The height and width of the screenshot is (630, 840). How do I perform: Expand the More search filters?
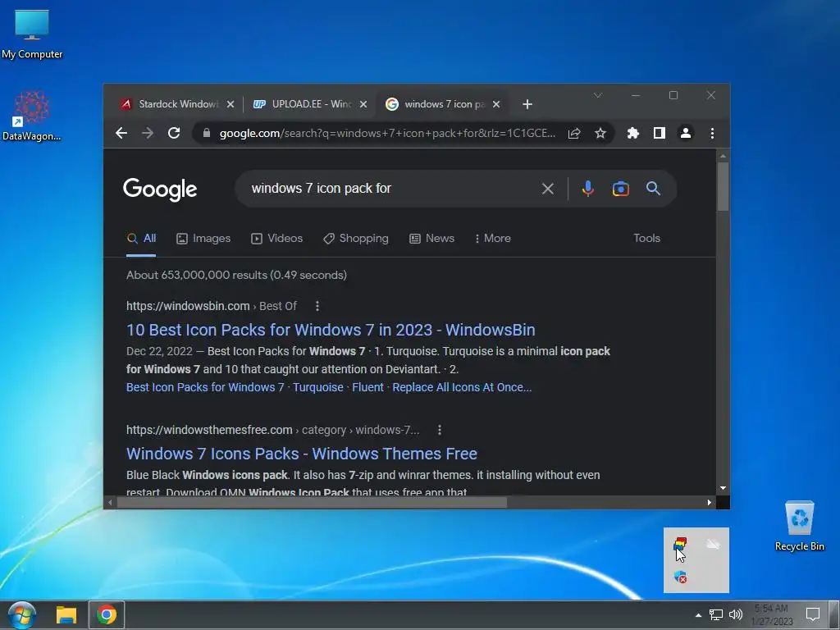point(492,239)
